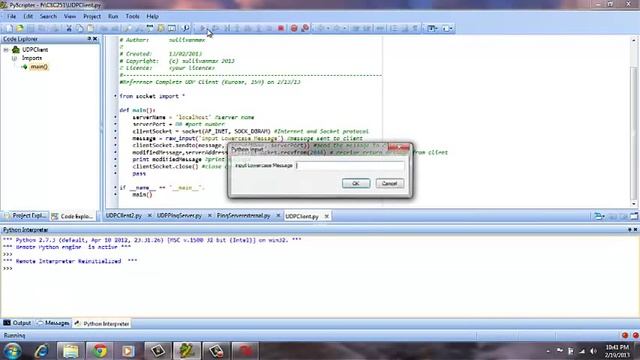This screenshot has height=360, width=640.
Task: Close the Code Explorer panel
Action: coord(96,39)
